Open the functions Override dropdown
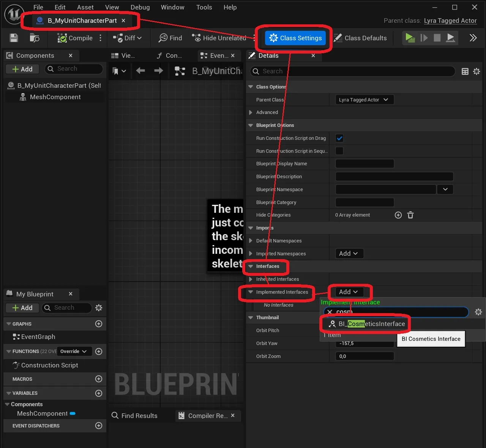 tap(74, 351)
